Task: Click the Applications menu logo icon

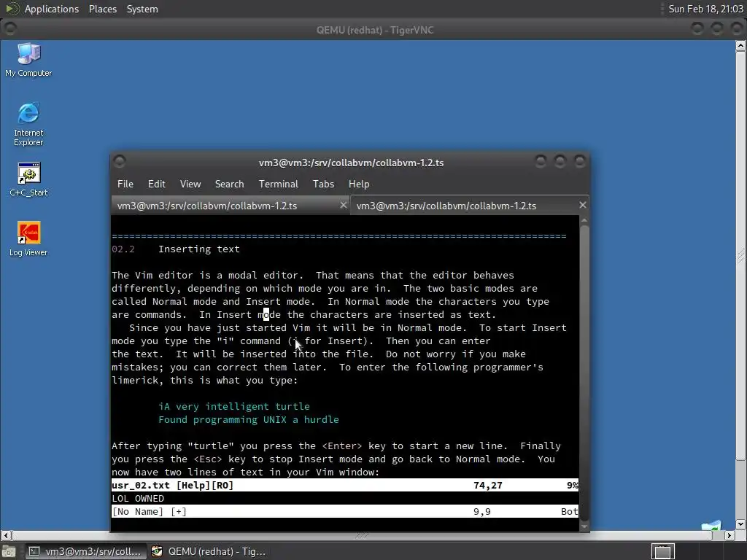Action: point(12,9)
